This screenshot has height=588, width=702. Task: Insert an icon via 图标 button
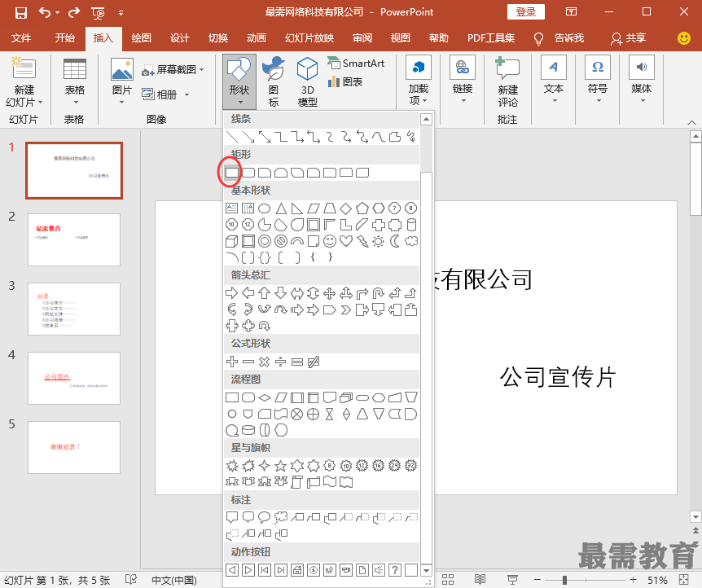274,82
